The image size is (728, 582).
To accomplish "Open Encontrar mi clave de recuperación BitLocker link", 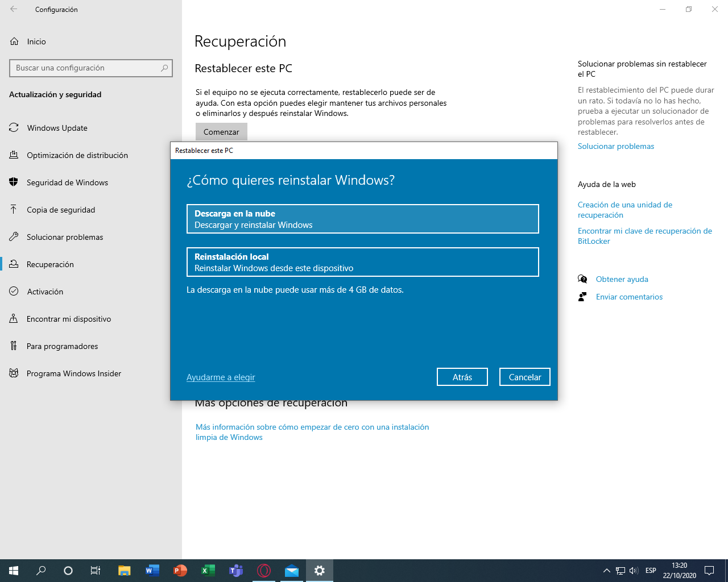I will click(x=645, y=236).
